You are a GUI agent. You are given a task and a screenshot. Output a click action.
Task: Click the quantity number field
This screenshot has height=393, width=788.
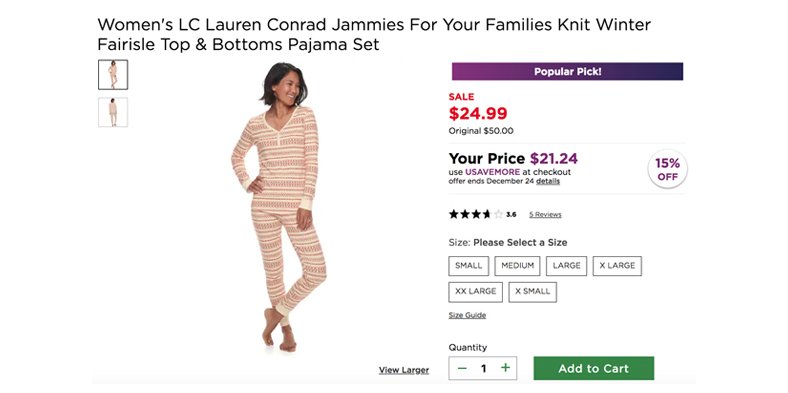point(483,368)
